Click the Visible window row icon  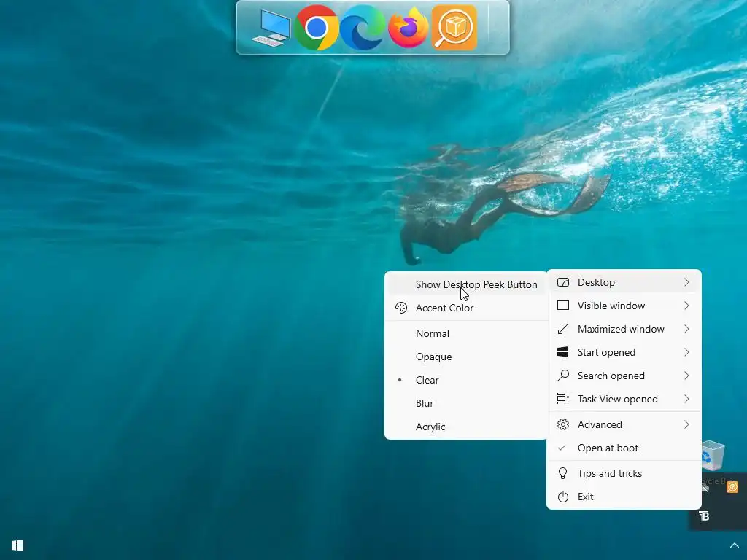click(563, 306)
